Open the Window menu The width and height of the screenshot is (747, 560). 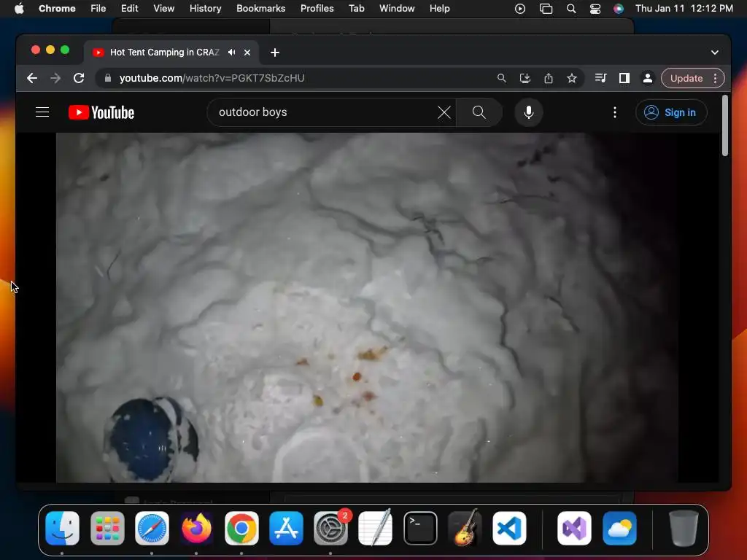point(397,9)
